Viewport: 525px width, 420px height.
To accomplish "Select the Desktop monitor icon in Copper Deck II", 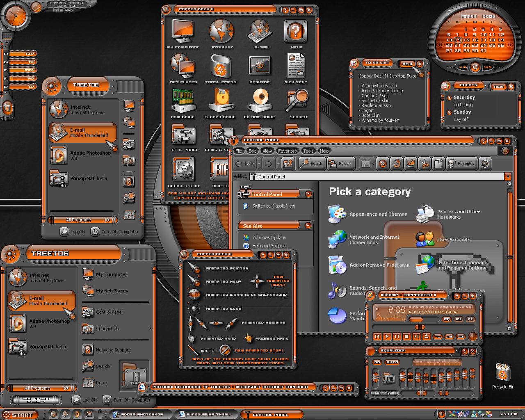I will 259,66.
